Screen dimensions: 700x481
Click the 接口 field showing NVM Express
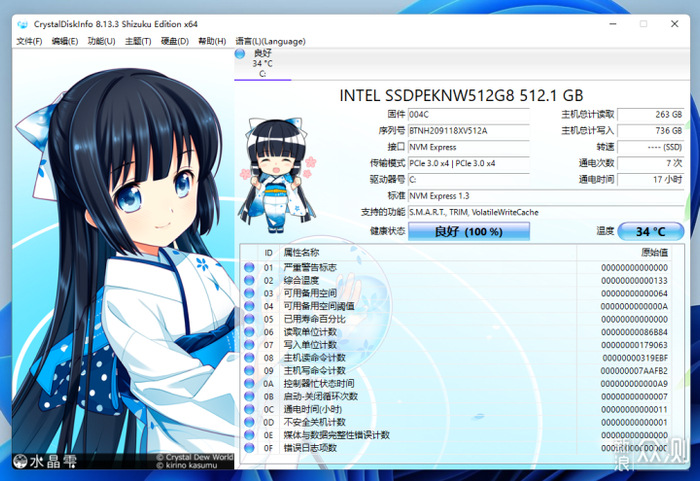pyautogui.click(x=469, y=147)
